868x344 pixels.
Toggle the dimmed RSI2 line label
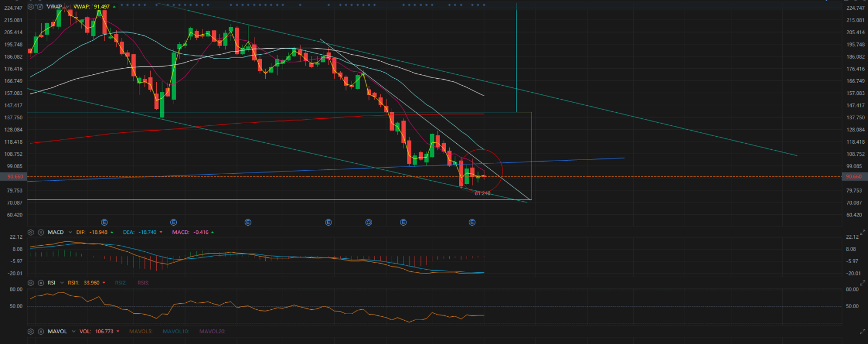point(120,283)
